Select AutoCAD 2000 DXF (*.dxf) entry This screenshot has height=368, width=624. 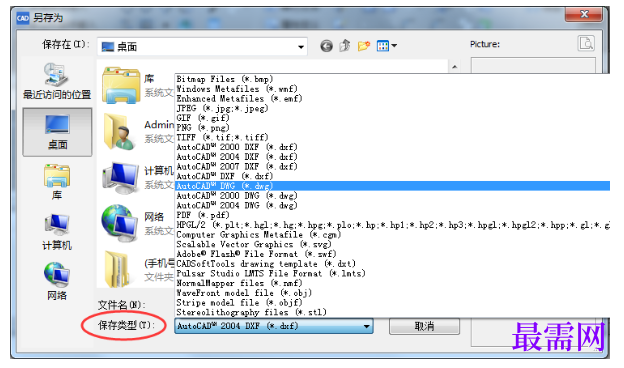[237, 147]
